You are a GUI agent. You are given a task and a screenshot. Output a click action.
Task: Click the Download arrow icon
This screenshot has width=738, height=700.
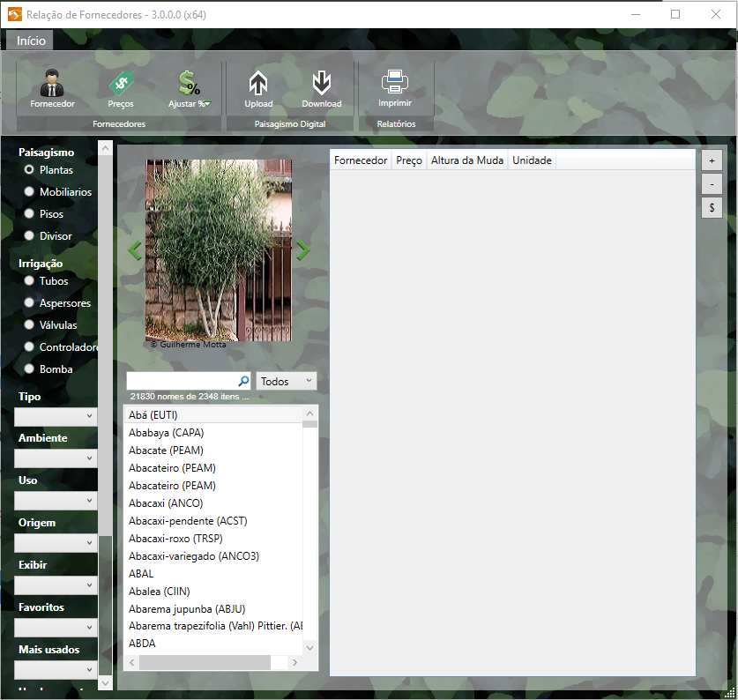(321, 84)
